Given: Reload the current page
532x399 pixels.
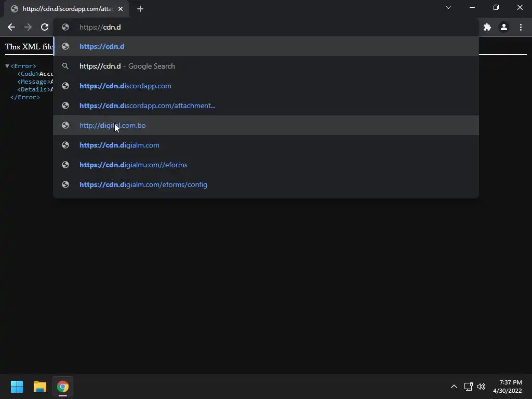Looking at the screenshot, I should (x=45, y=27).
